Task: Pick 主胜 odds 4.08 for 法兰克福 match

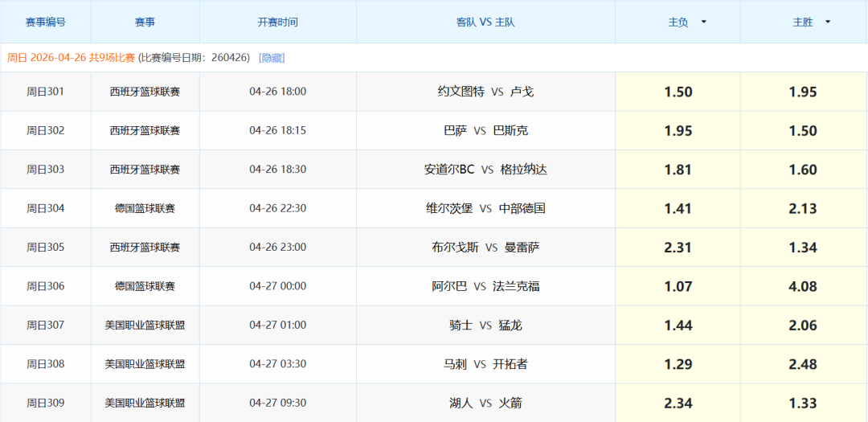Action: [803, 286]
